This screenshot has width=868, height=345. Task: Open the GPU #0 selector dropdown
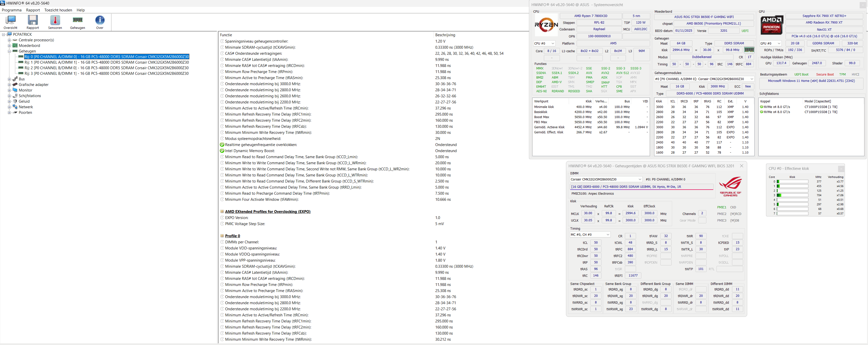point(770,43)
